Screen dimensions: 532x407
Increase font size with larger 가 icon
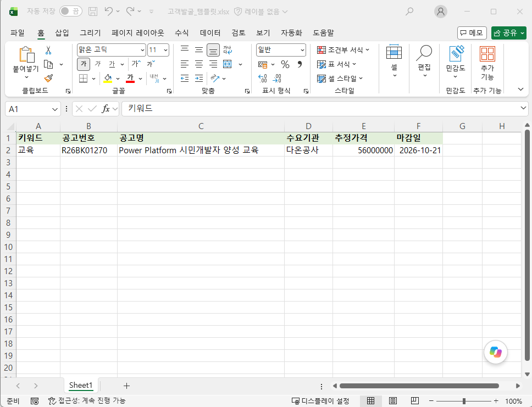(x=136, y=64)
